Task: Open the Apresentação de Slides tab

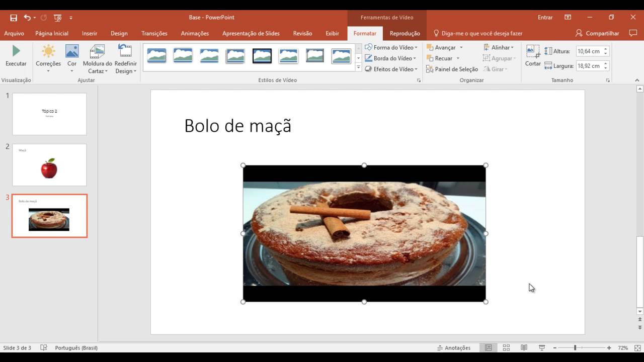Action: point(251,34)
